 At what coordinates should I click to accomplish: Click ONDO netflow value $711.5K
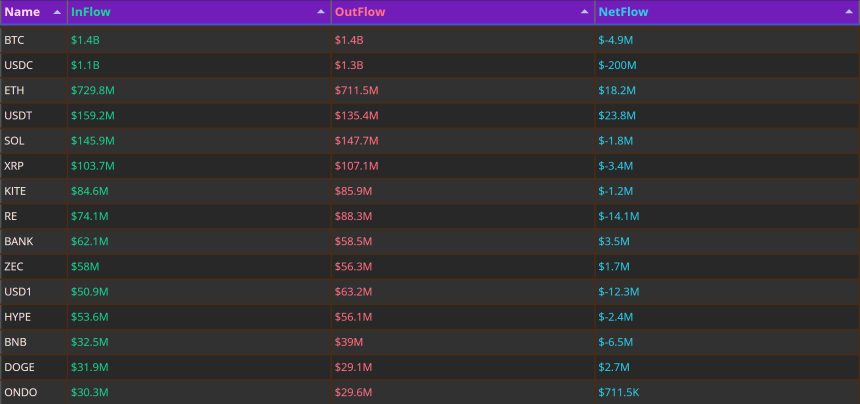(619, 393)
